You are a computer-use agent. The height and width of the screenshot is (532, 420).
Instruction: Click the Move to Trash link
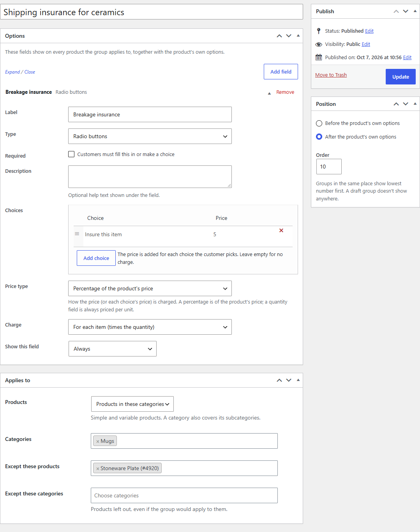331,75
